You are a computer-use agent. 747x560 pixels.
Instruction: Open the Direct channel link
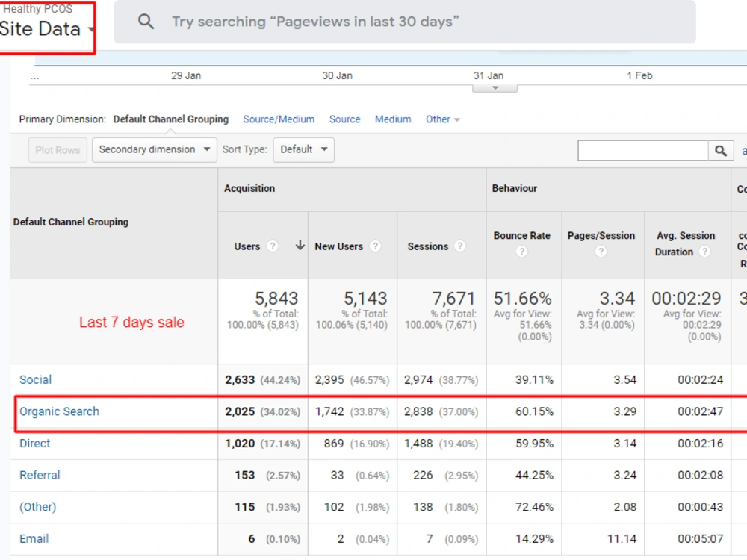tap(35, 444)
